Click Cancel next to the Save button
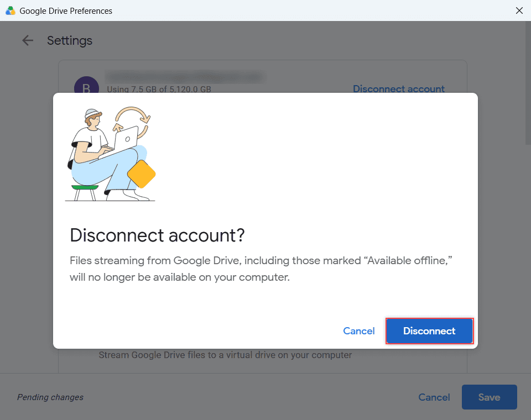This screenshot has height=420, width=531. [x=434, y=397]
